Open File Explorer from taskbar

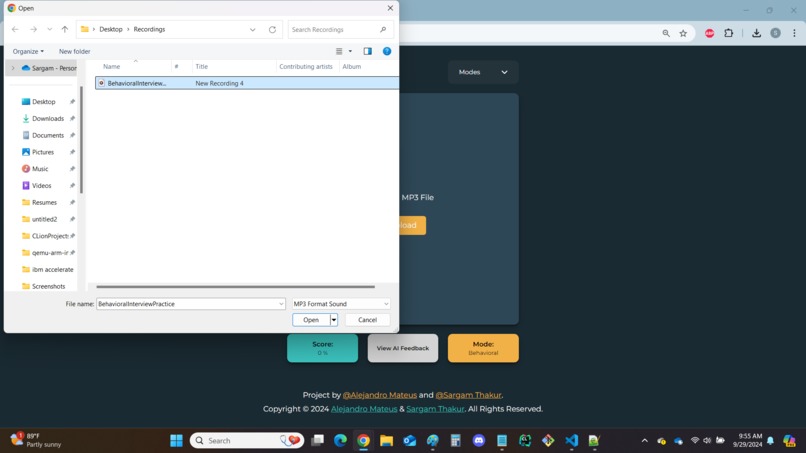387,441
